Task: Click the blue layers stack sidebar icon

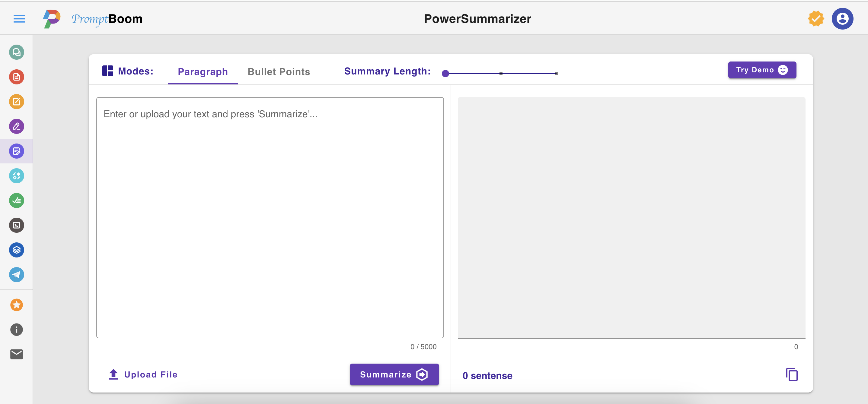Action: coord(17,250)
